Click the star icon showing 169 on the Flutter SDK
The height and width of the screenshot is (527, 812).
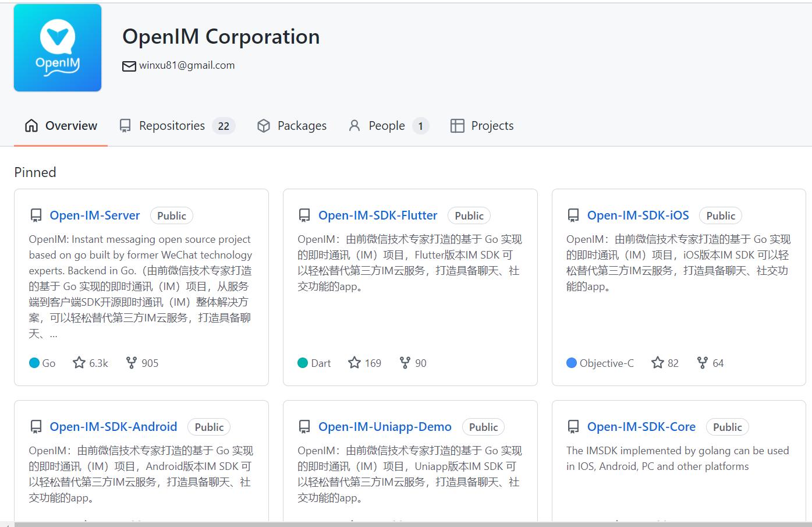point(354,363)
